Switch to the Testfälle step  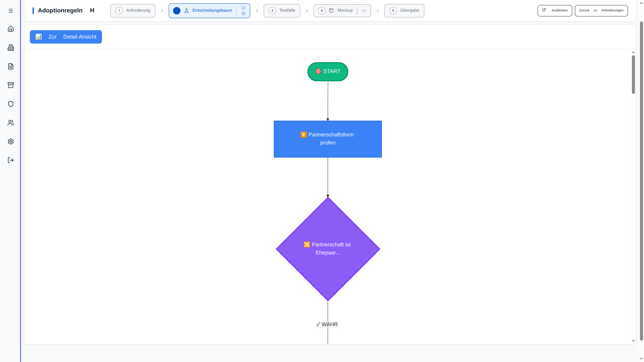point(282,11)
